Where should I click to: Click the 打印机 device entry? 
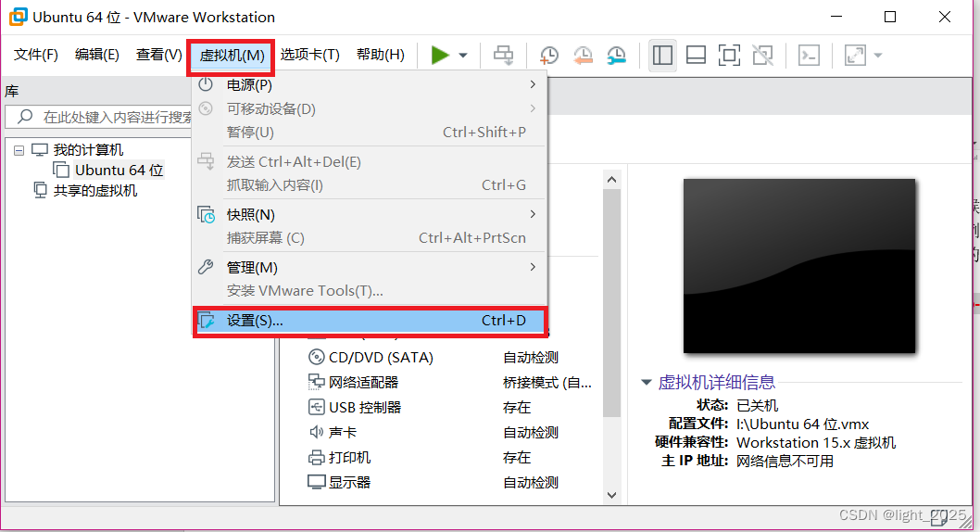pos(349,458)
